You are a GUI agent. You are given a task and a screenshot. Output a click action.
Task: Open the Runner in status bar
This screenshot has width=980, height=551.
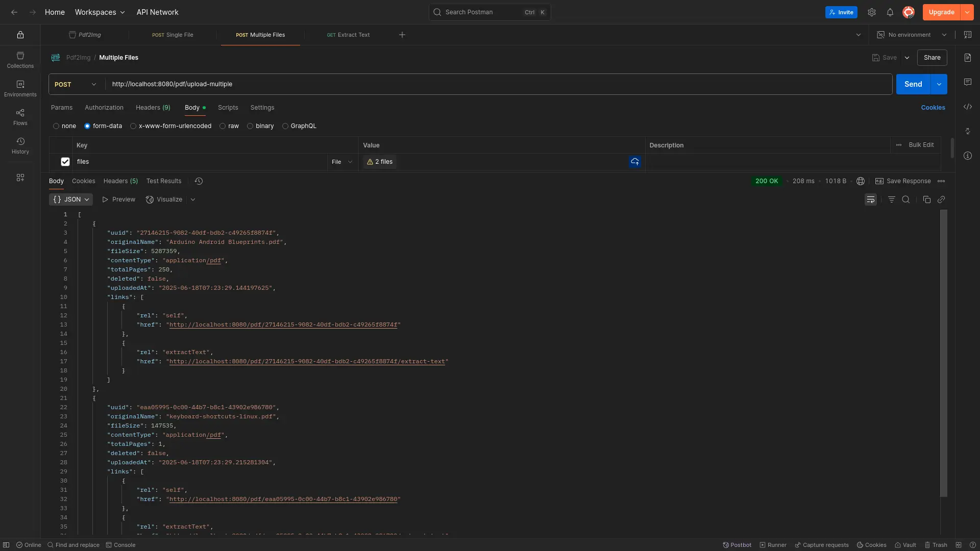[773, 545]
